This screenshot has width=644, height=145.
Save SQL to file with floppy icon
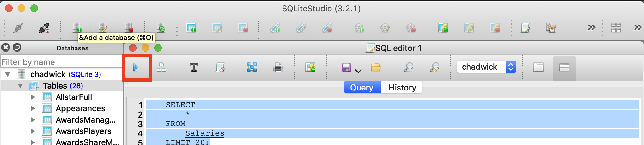pyautogui.click(x=346, y=67)
